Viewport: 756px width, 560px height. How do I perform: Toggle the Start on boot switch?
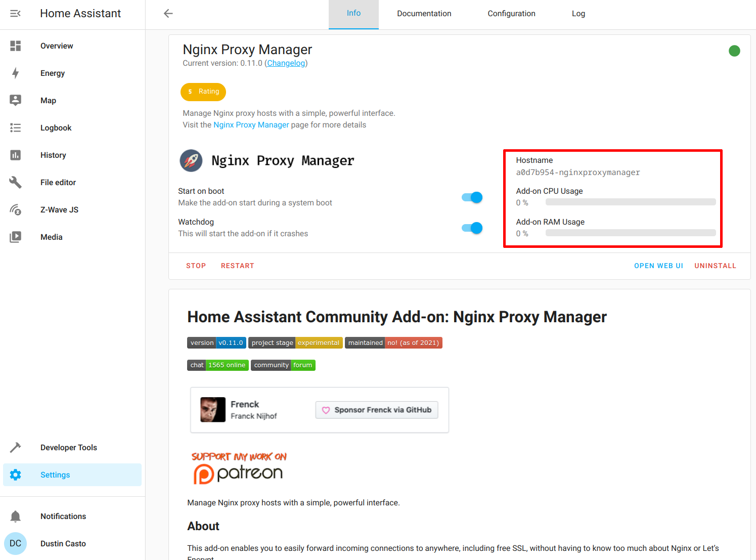[x=472, y=197]
